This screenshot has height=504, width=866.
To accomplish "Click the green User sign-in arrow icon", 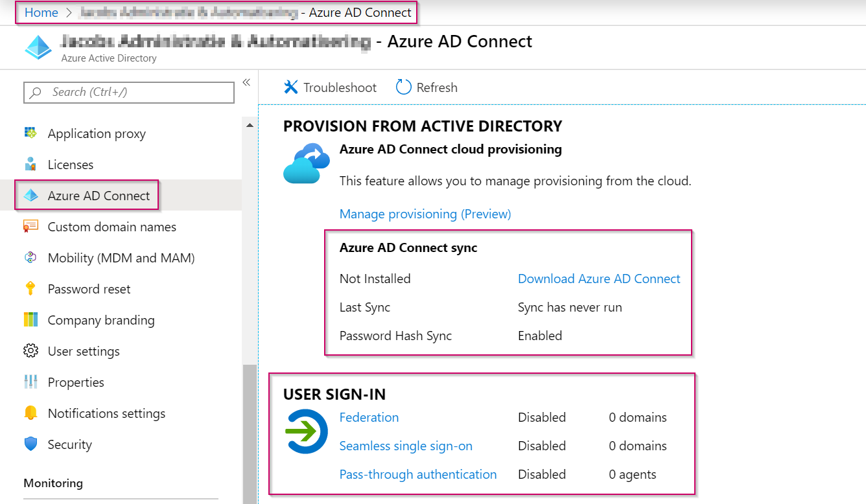I will coord(306,431).
